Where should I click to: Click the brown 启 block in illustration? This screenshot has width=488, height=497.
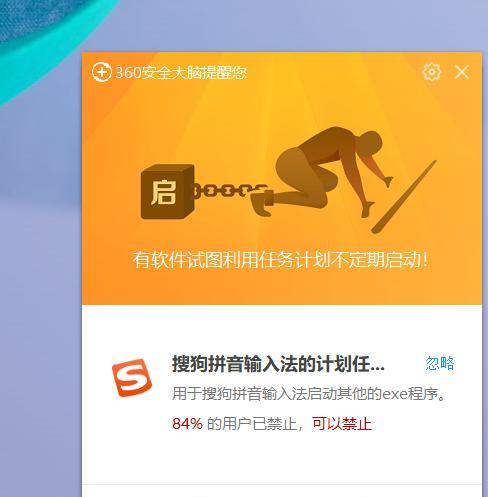pos(168,192)
